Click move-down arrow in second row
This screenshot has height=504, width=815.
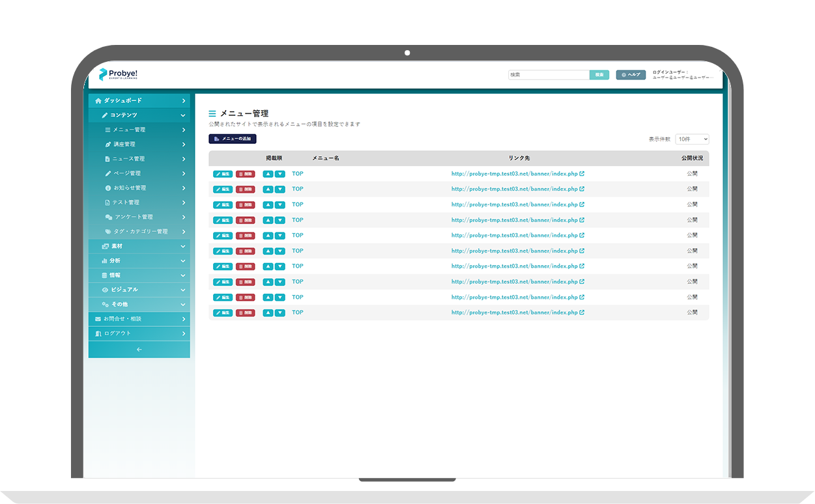(280, 189)
